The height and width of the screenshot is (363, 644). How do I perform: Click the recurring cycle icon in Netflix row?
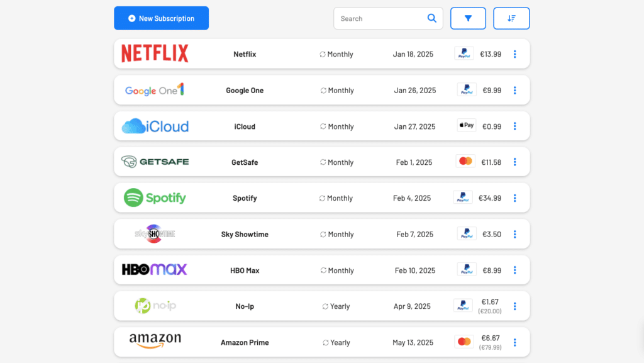pyautogui.click(x=323, y=54)
